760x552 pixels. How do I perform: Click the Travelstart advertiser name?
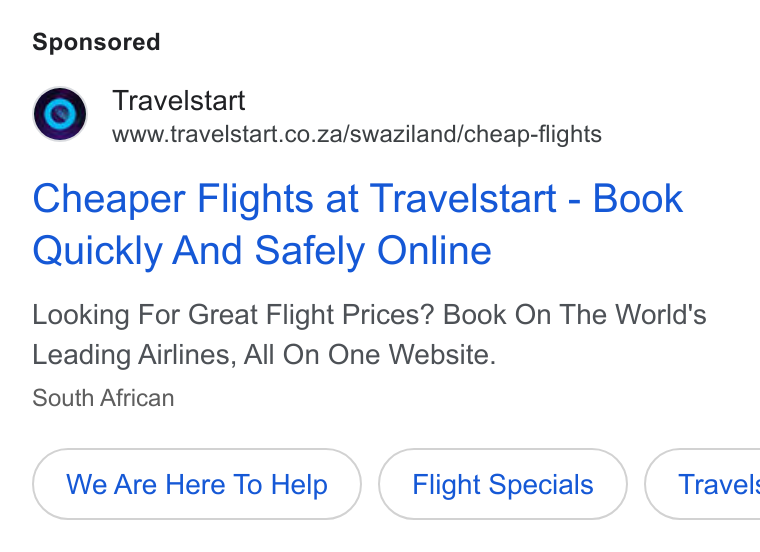point(178,101)
